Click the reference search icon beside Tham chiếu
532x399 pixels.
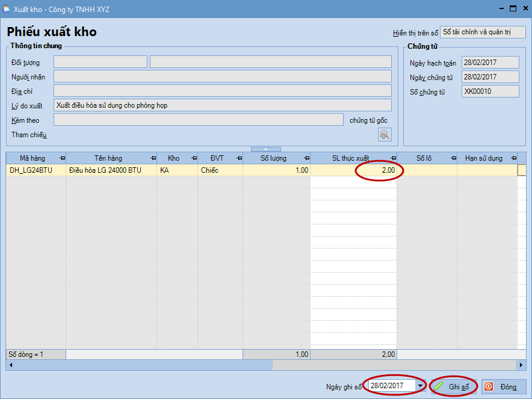(x=385, y=135)
